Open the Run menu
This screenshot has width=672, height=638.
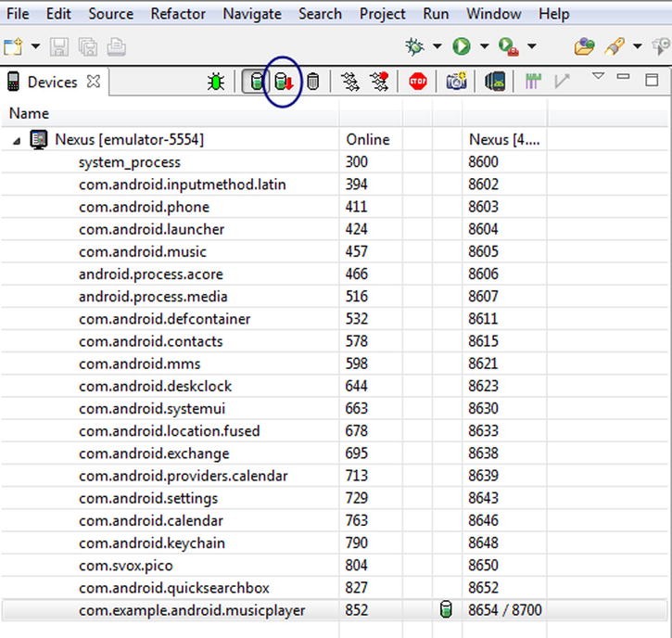[436, 14]
